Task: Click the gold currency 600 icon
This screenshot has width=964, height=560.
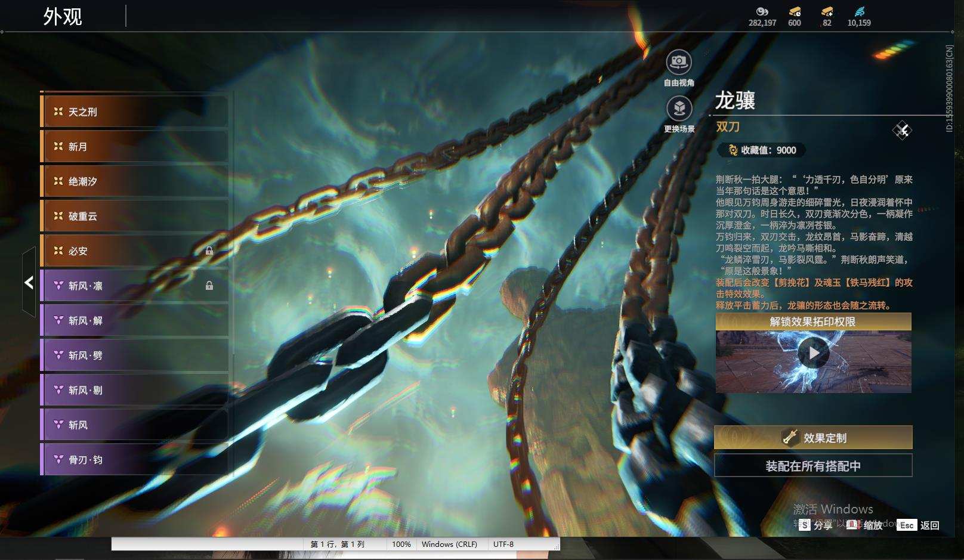Action: 795,11
